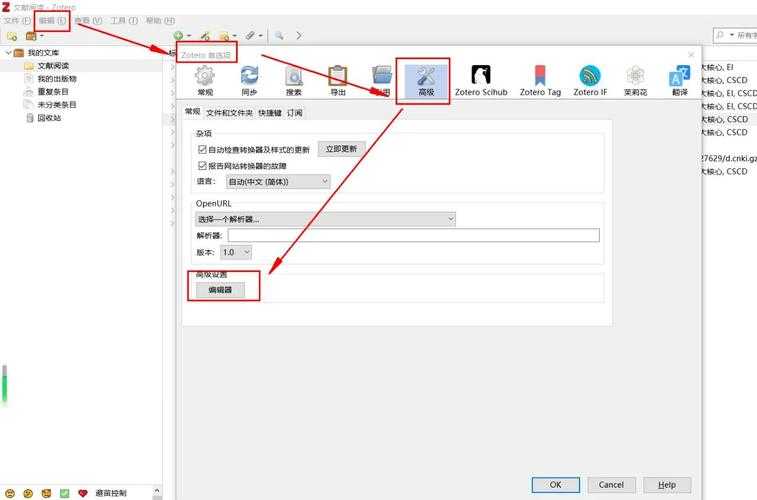Open the 编辑 (Edit) menu
Screen dimensions: 757x500
(x=52, y=20)
